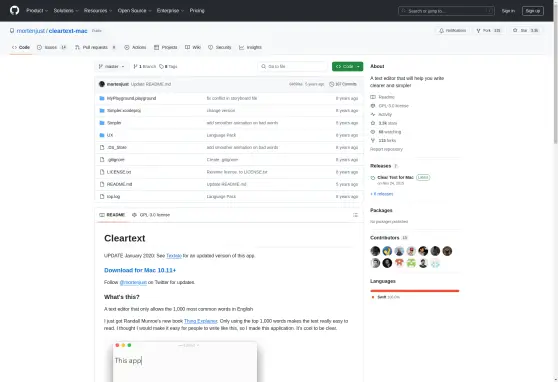
Task: Click the Sign up button
Action: 533,11
